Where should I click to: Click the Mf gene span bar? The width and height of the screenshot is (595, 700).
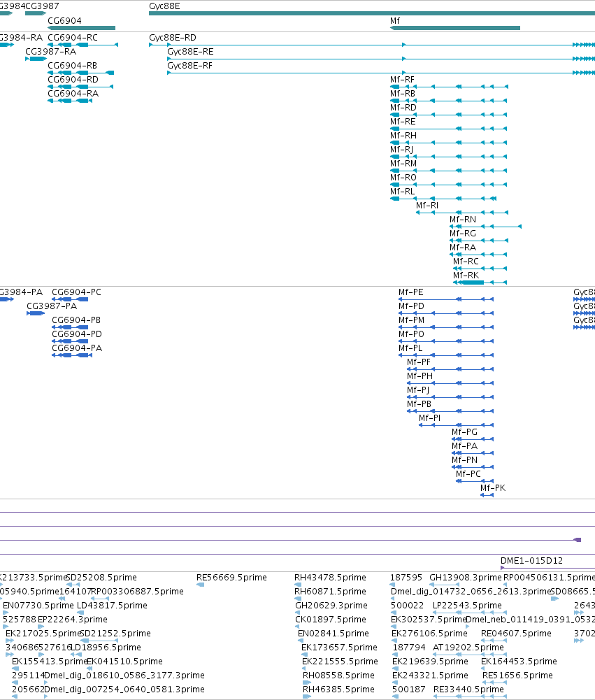455,28
